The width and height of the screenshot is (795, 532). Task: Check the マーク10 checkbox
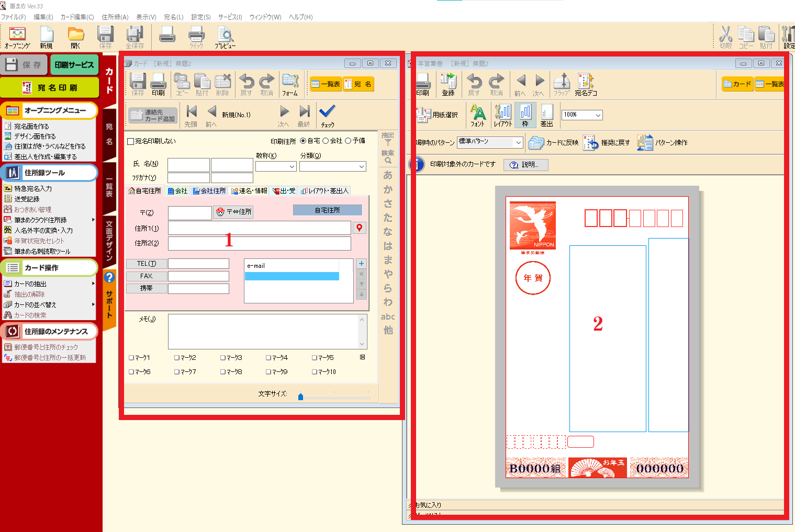pyautogui.click(x=315, y=372)
